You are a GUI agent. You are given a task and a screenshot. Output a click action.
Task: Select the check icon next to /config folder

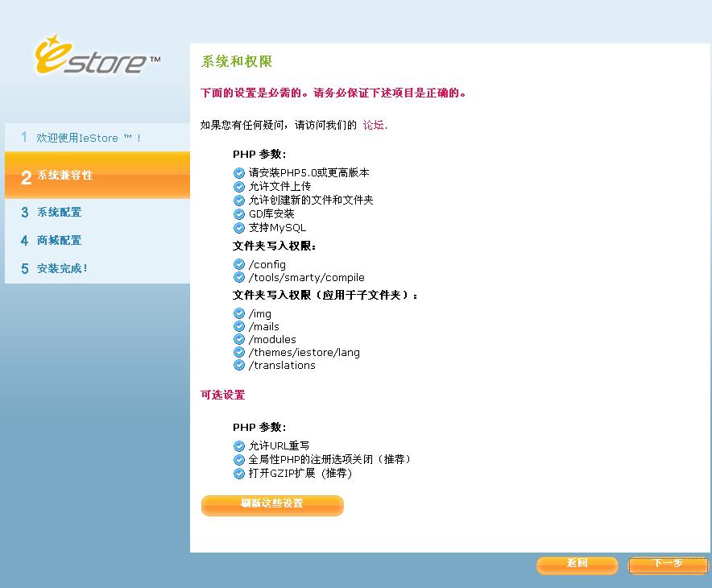pyautogui.click(x=239, y=263)
